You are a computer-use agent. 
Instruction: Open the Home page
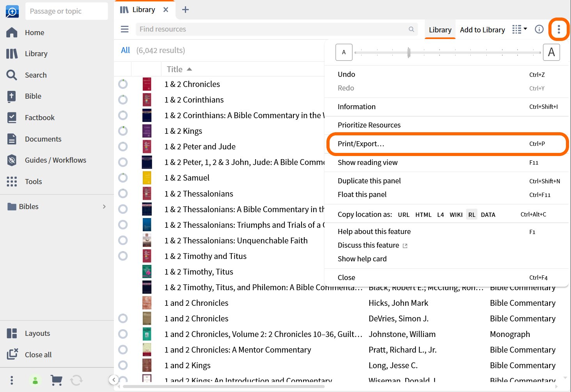click(34, 32)
